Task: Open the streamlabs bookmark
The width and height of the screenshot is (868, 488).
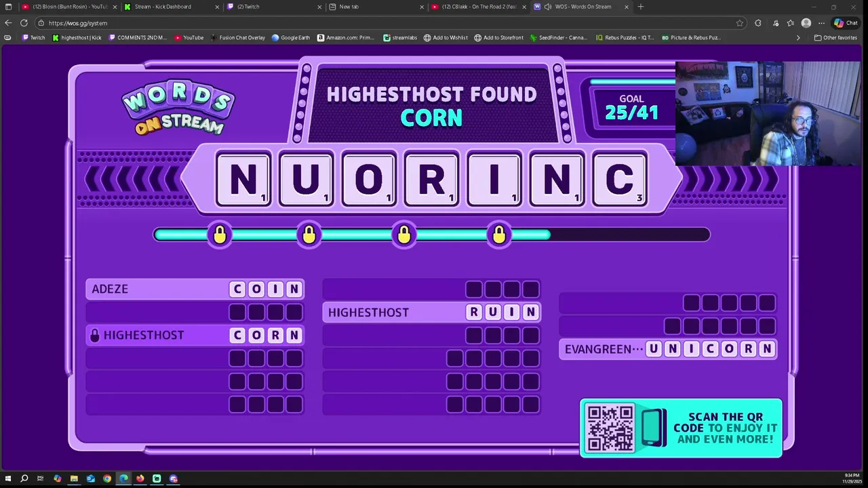Action: pos(400,38)
